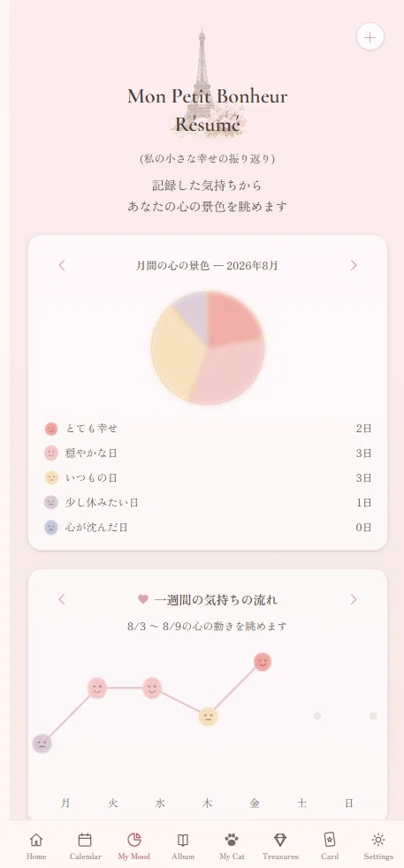Show next week in weekly flow

[x=354, y=599]
